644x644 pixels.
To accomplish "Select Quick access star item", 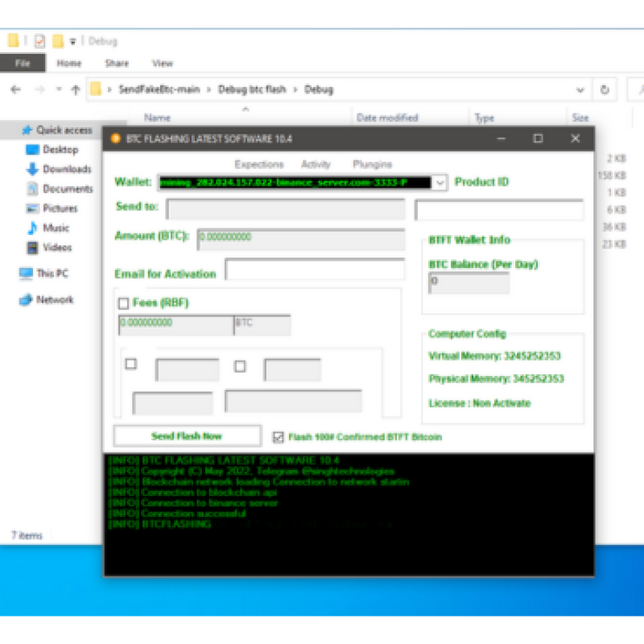I will click(x=57, y=130).
